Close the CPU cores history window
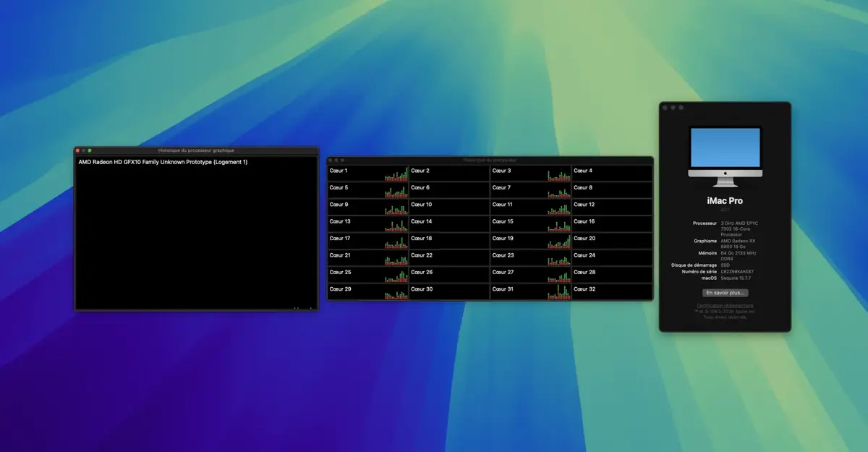 pyautogui.click(x=331, y=160)
